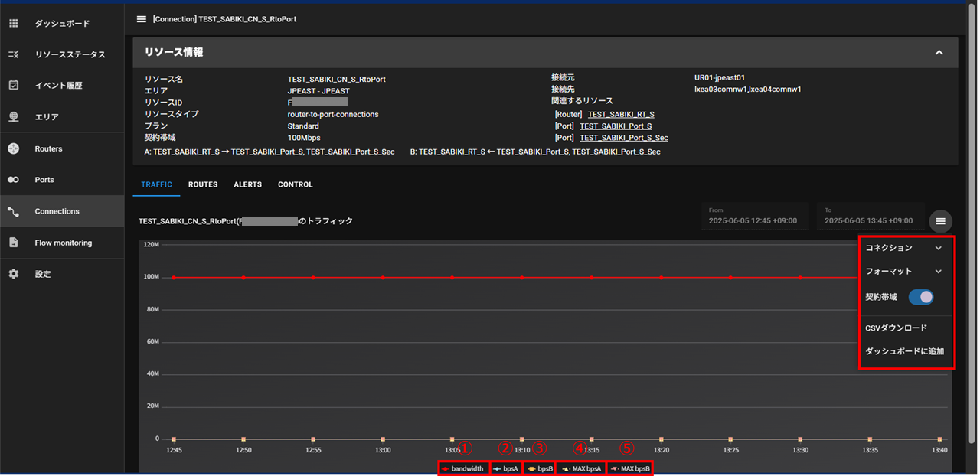Click the Event History calendar icon

tap(13, 85)
